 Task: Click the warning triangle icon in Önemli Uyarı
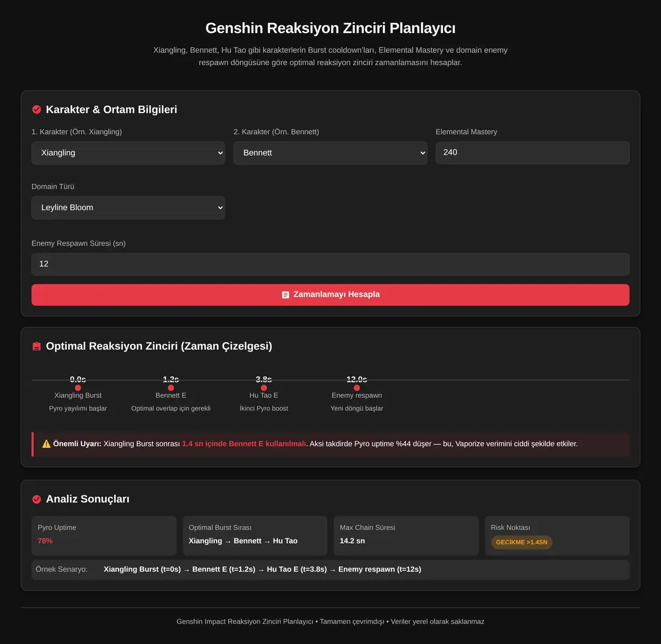[46, 444]
